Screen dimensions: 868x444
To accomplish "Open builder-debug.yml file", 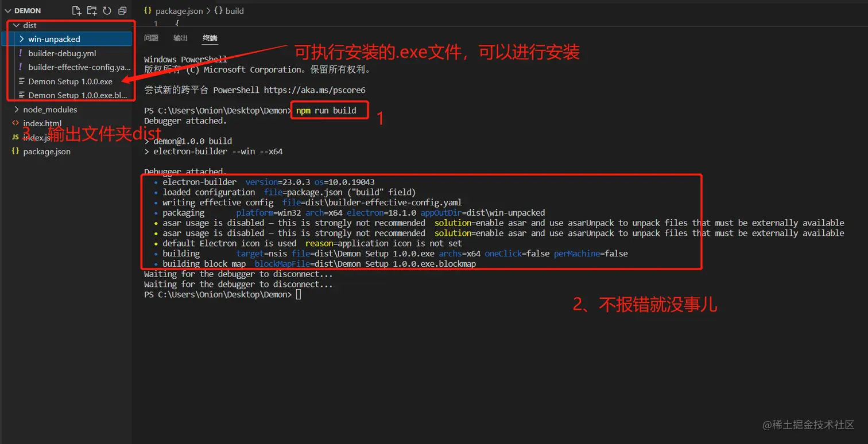I will tap(62, 53).
